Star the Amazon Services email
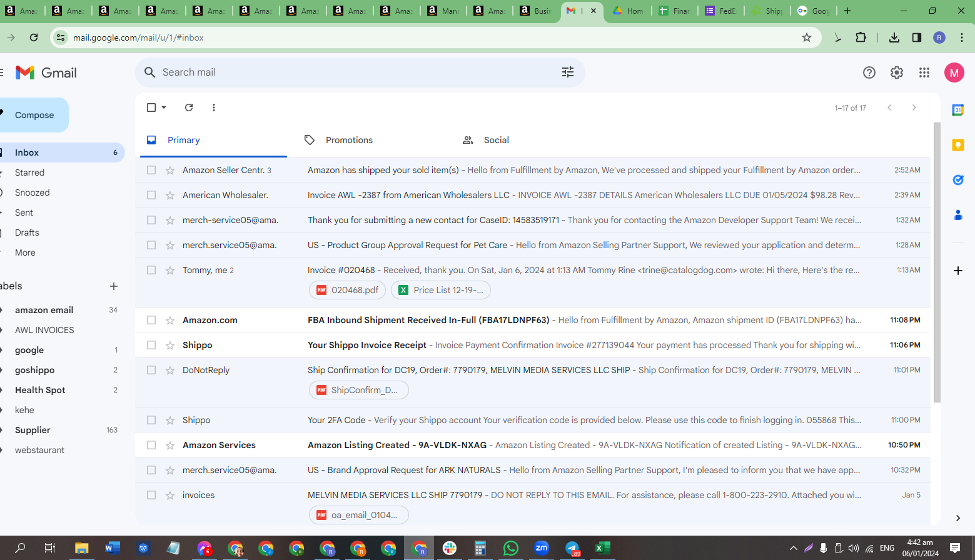The width and height of the screenshot is (975, 560). (170, 445)
